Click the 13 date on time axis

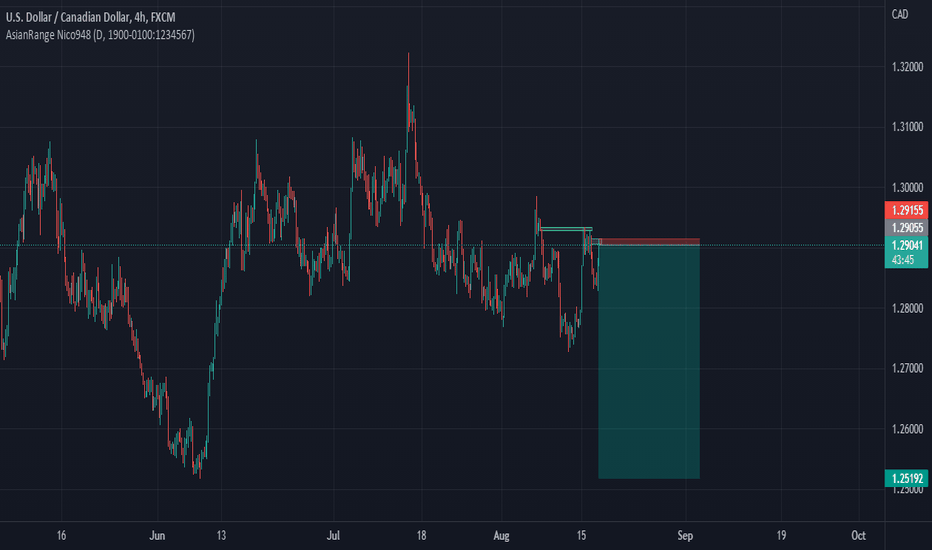point(221,536)
